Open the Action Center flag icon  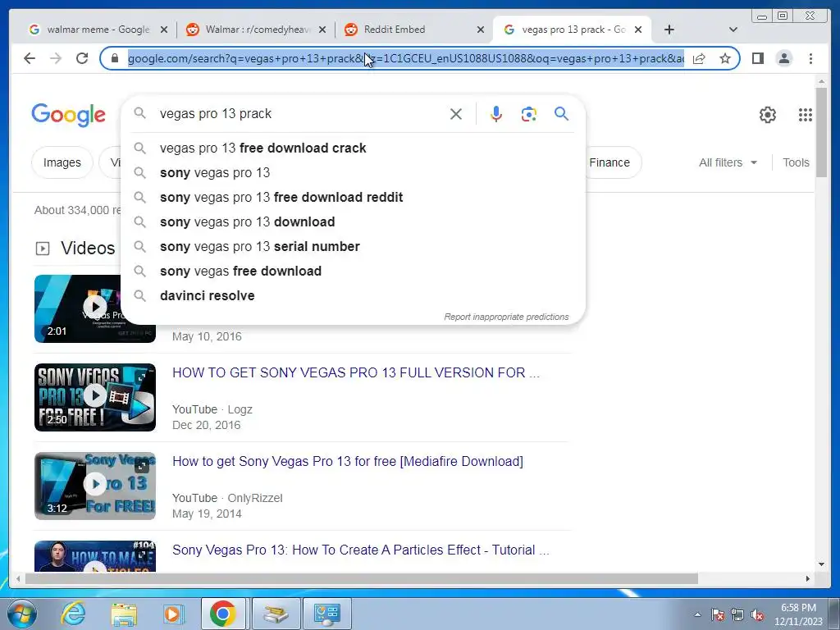coord(718,615)
